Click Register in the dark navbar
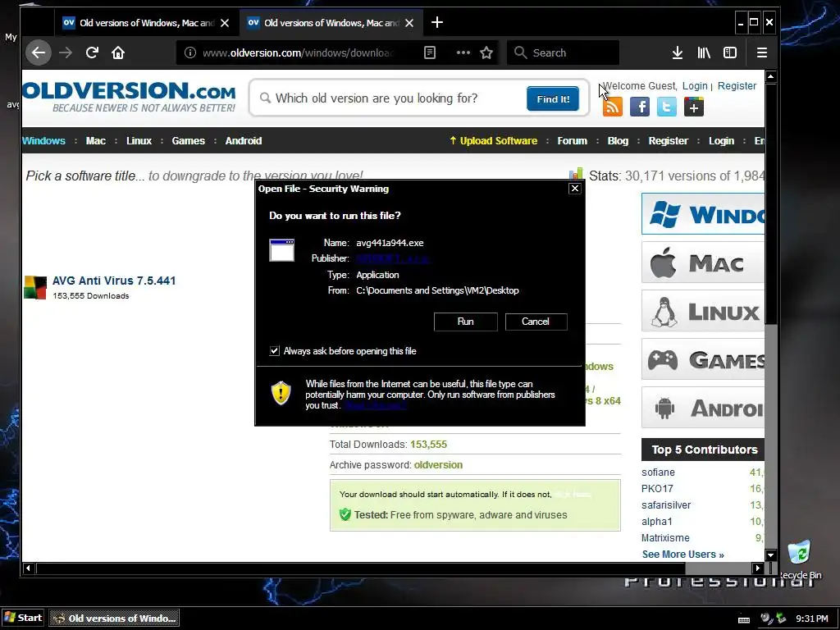Viewport: 840px width, 630px height. [668, 141]
